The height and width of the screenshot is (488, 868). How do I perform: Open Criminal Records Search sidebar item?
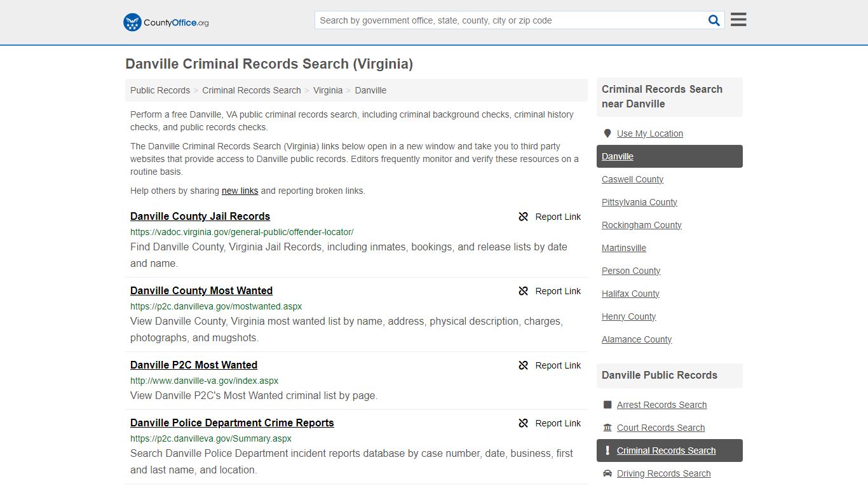pyautogui.click(x=670, y=451)
